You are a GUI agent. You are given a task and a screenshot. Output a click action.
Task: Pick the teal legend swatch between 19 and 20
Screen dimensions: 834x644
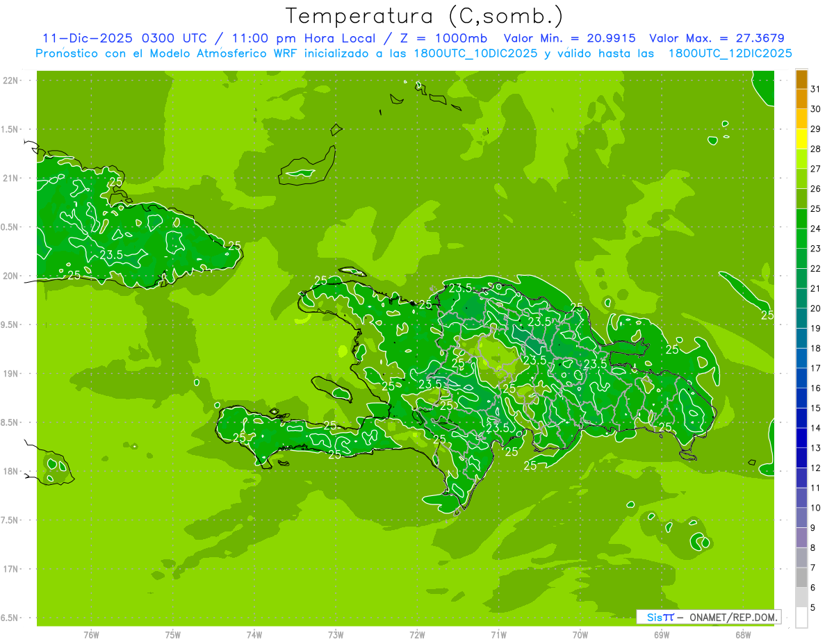801,319
